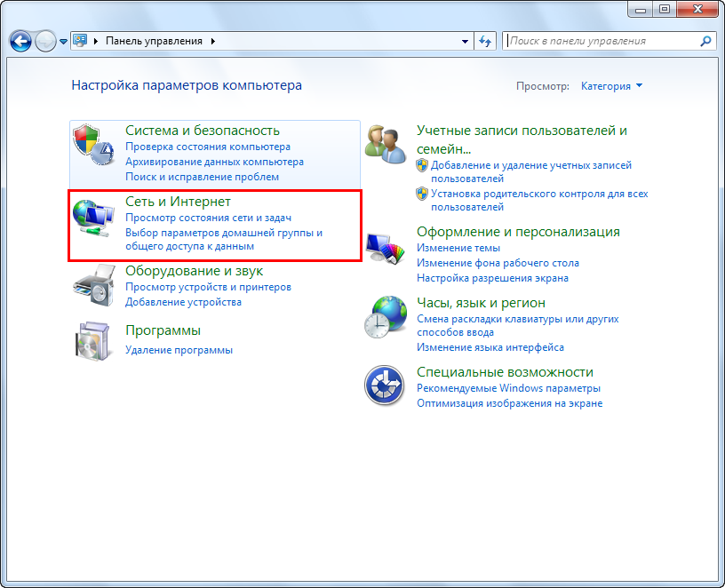Maximize the Control Panel window
This screenshot has width=725, height=588.
click(x=664, y=9)
